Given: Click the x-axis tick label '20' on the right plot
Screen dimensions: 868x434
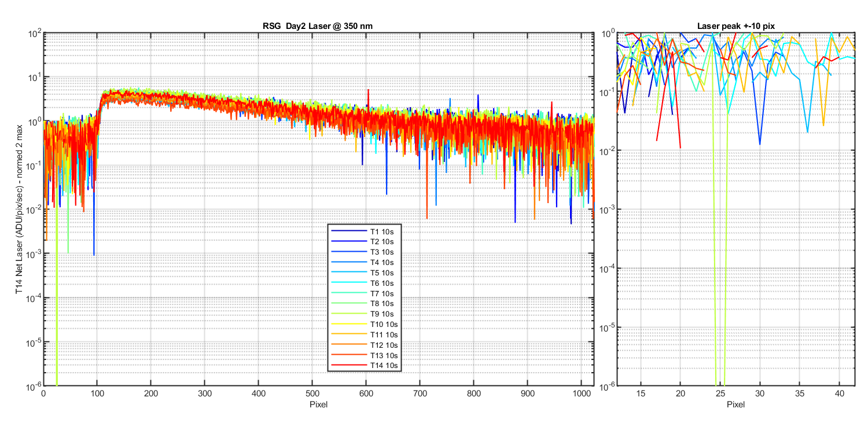Looking at the screenshot, I should (681, 393).
